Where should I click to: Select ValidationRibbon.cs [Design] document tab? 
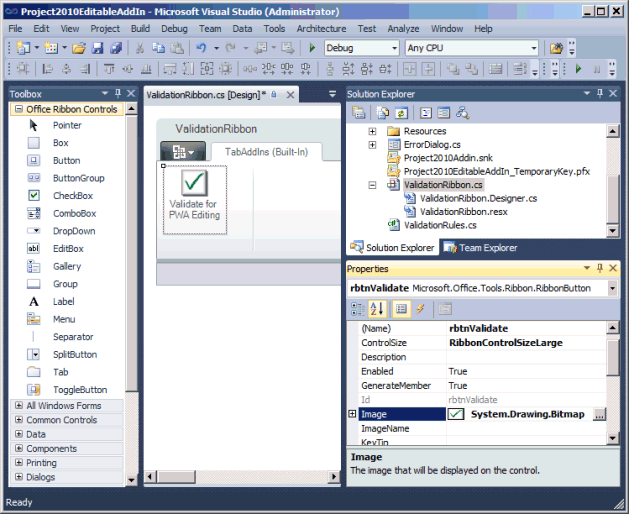205,95
